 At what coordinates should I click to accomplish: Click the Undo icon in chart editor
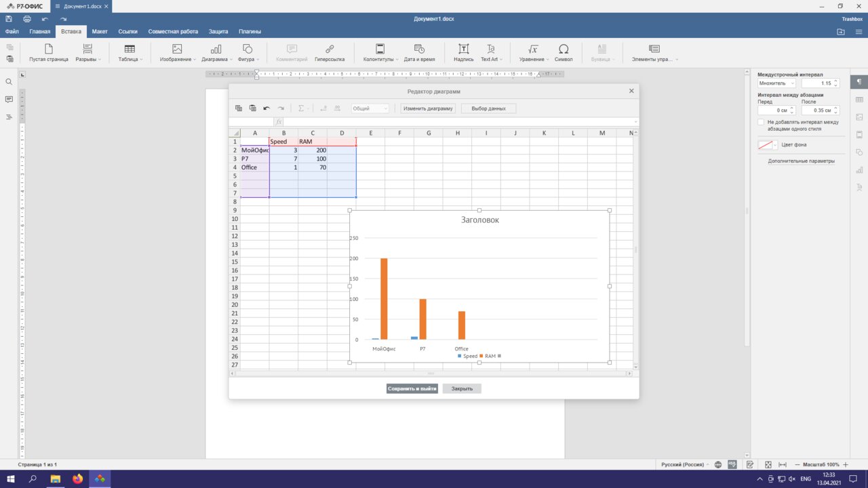(267, 108)
